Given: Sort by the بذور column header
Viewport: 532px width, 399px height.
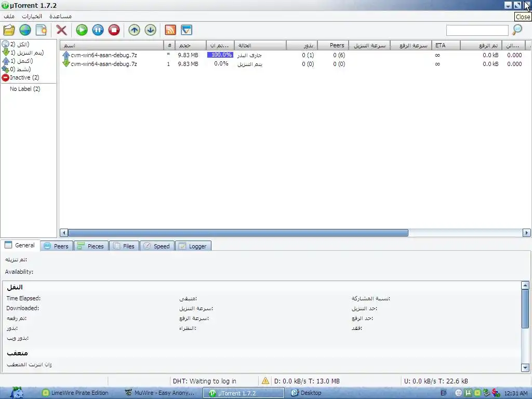Looking at the screenshot, I should pos(302,46).
